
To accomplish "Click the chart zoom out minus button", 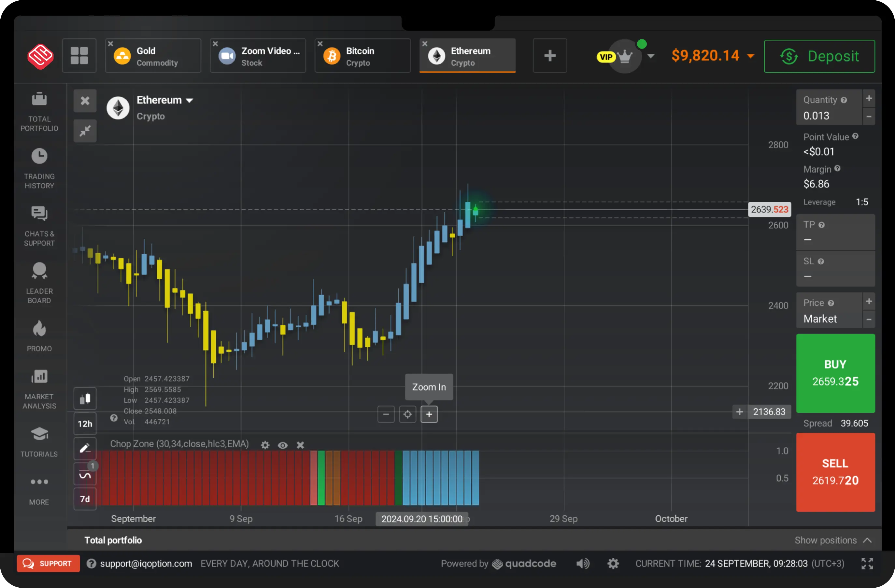I will (x=386, y=414).
